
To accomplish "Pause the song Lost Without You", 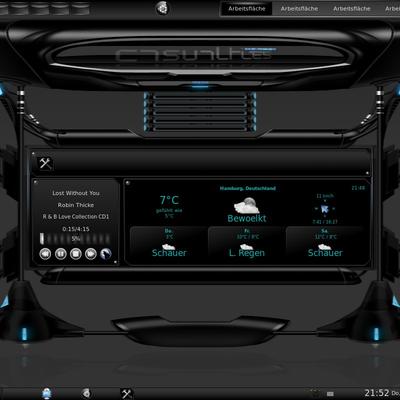I will coord(61,254).
